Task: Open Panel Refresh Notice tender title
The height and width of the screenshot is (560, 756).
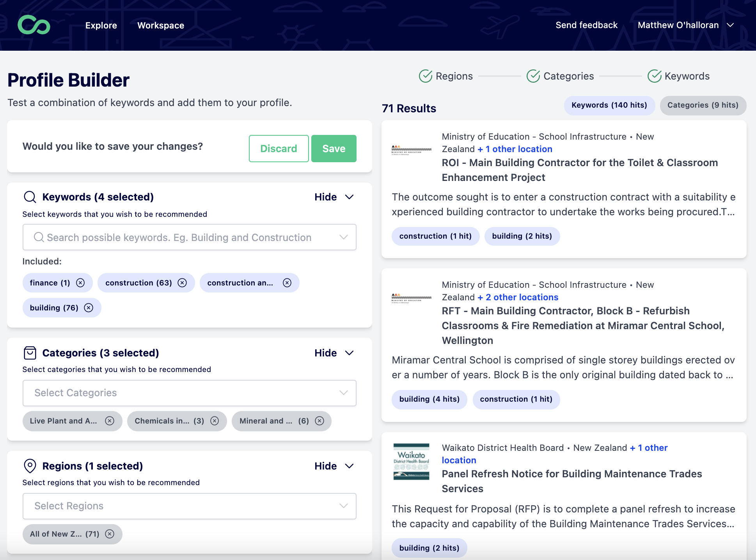Action: (572, 481)
